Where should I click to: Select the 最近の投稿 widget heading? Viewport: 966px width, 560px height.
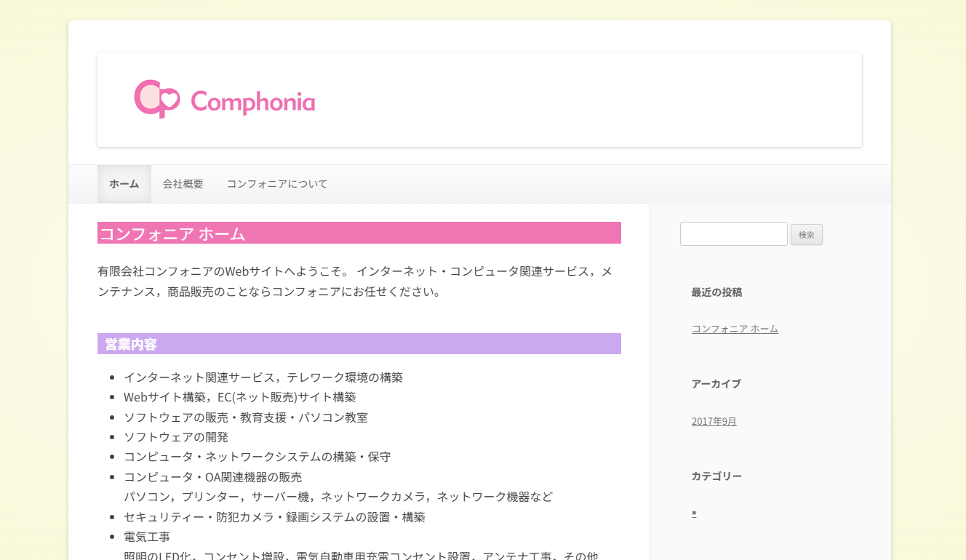[x=717, y=292]
